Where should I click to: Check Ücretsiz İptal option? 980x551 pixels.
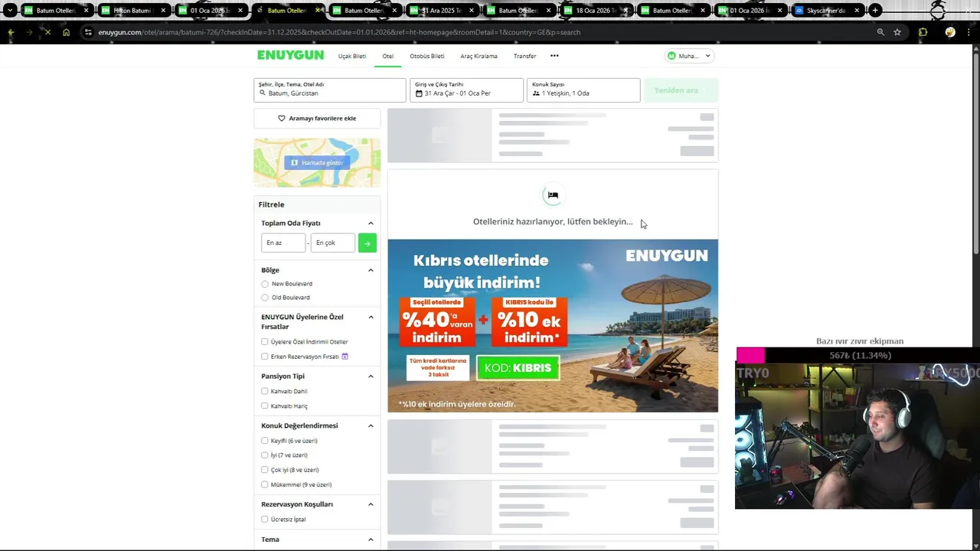click(265, 519)
